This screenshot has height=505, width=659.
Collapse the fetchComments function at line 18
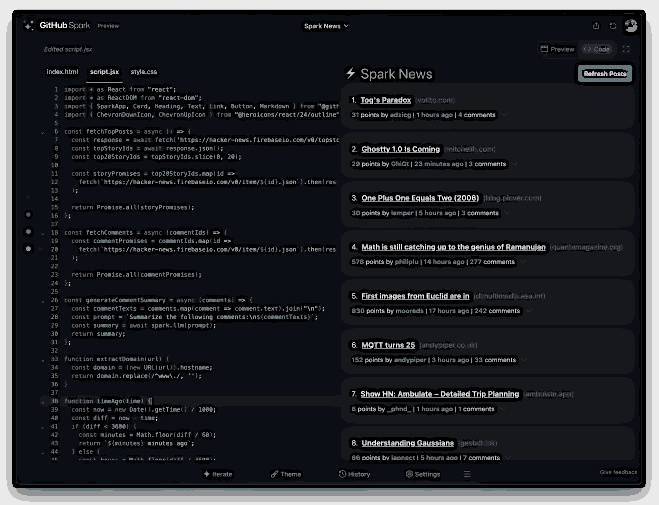point(42,232)
